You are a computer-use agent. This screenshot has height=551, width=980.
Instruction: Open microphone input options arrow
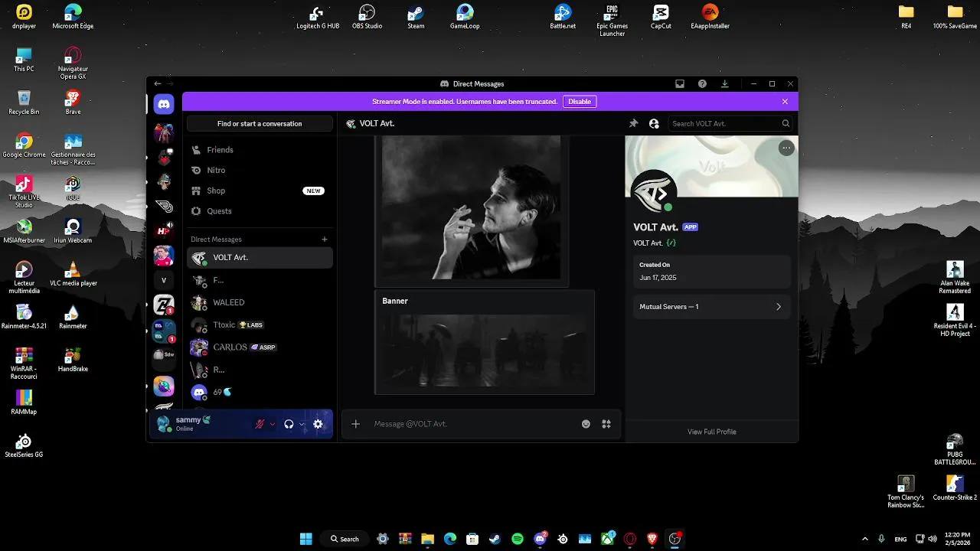click(272, 424)
